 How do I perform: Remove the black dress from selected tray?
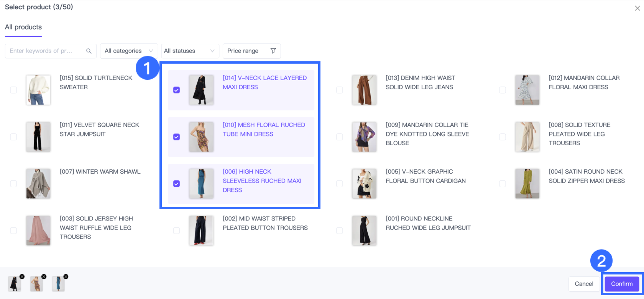tap(22, 276)
